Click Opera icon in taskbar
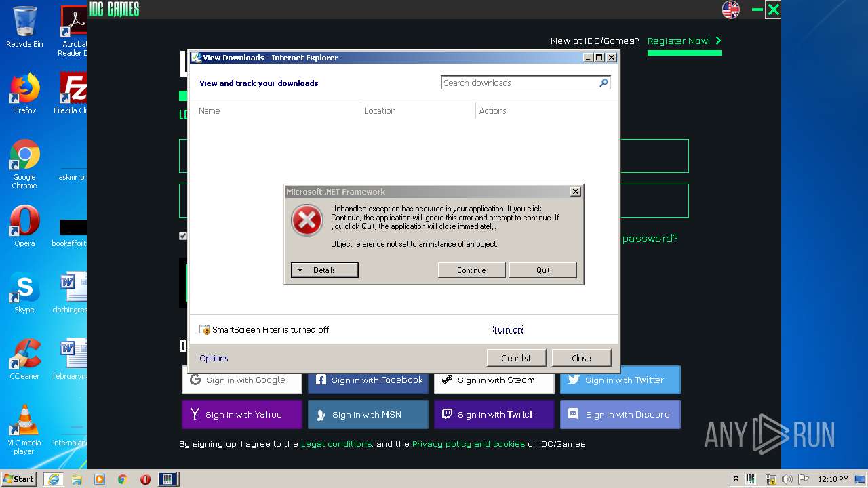Screen dimensions: 868x488 click(x=145, y=479)
